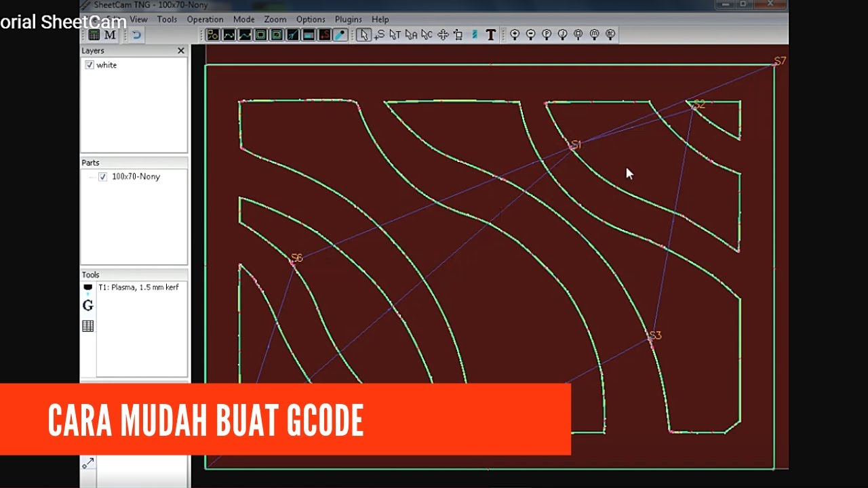868x488 pixels.
Task: Toggle the first view icon with yellow shapes
Action: click(x=213, y=35)
